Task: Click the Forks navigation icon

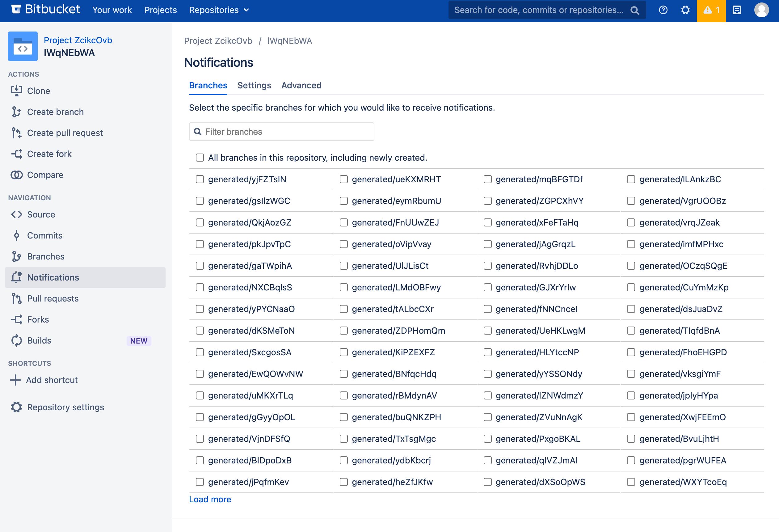Action: (17, 319)
